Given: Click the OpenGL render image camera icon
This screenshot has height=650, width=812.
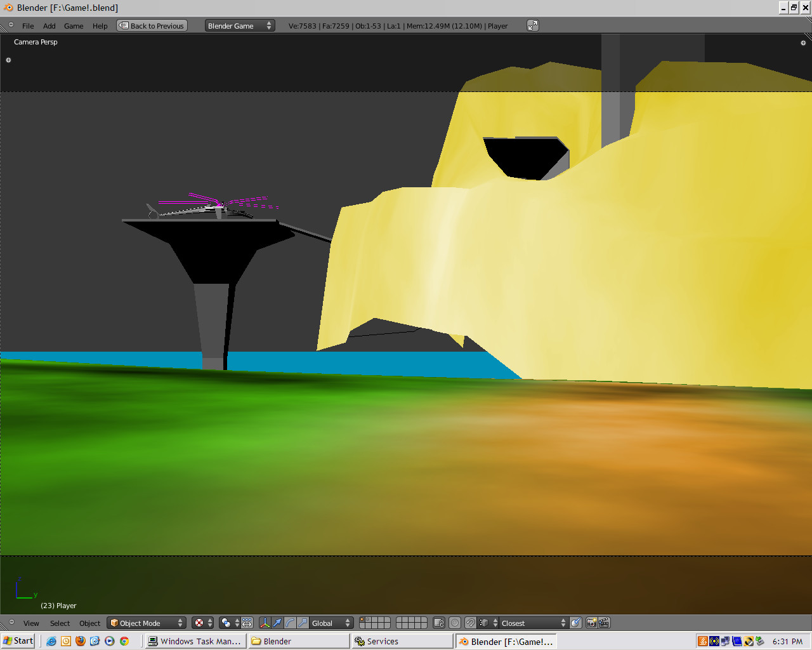Looking at the screenshot, I should [x=592, y=623].
